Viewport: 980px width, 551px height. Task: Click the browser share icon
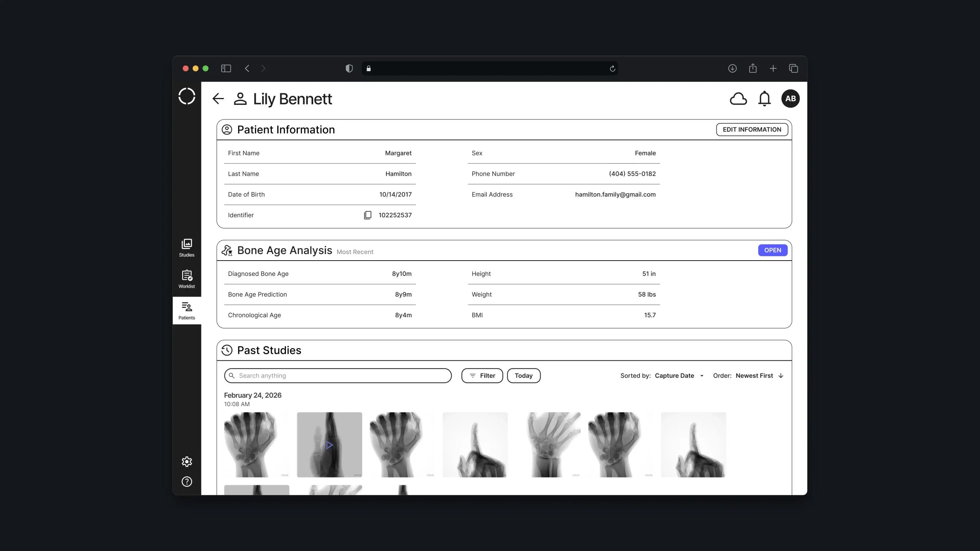coord(753,68)
